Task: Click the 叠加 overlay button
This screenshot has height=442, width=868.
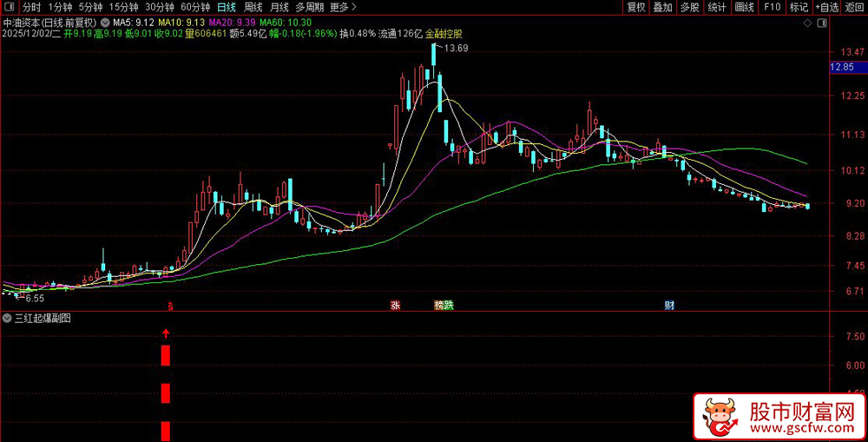Action: [663, 7]
